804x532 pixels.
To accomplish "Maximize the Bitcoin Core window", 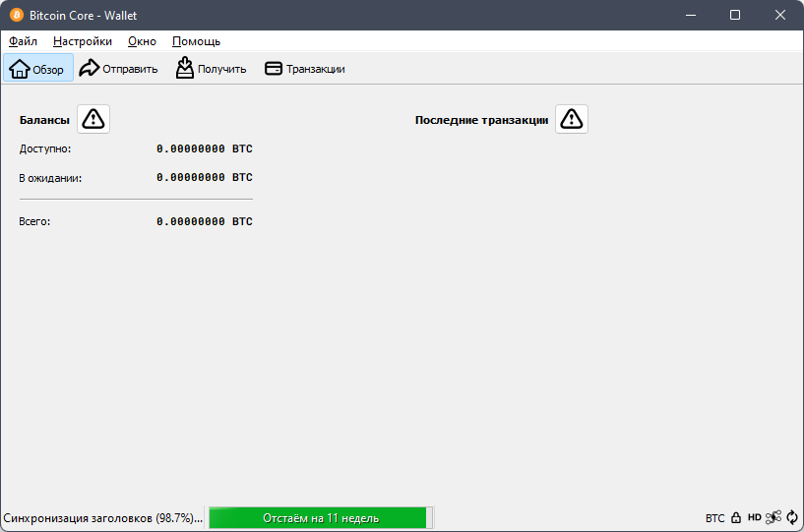I will 735,15.
